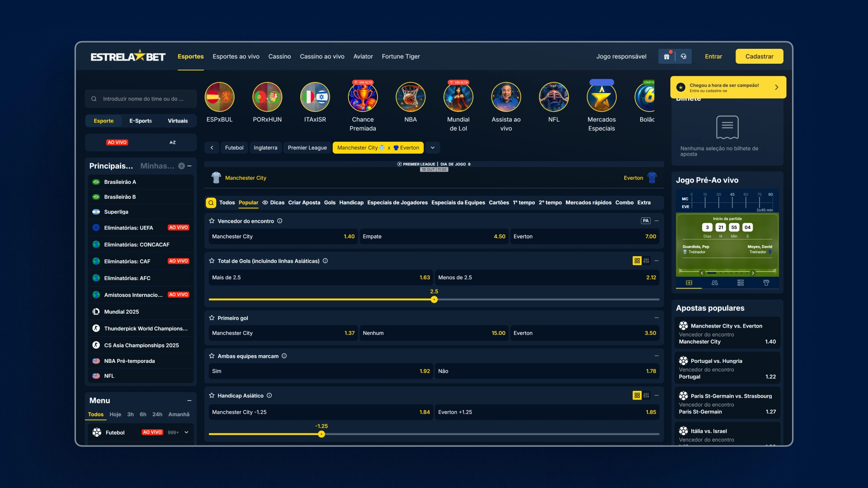Switch to the Handicap market tab
The width and height of the screenshot is (868, 488).
click(x=351, y=203)
